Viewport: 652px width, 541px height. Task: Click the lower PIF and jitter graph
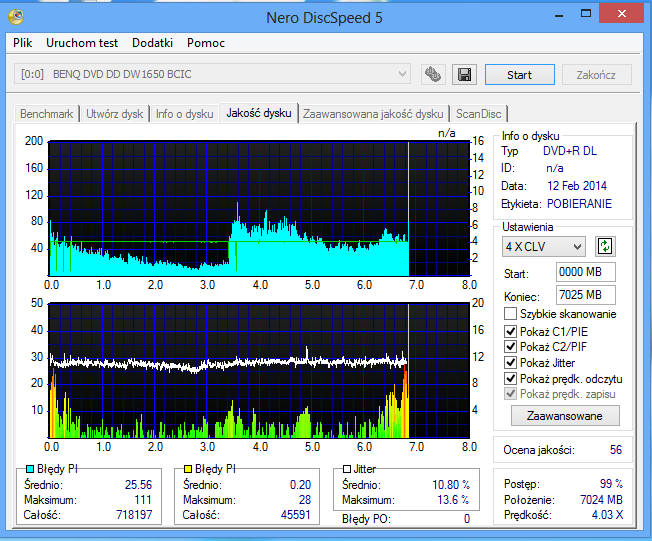[x=259, y=371]
